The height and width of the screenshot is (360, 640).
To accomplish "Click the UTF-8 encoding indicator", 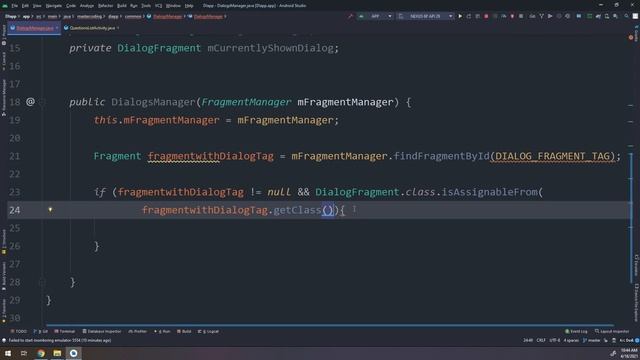I will click(x=554, y=340).
